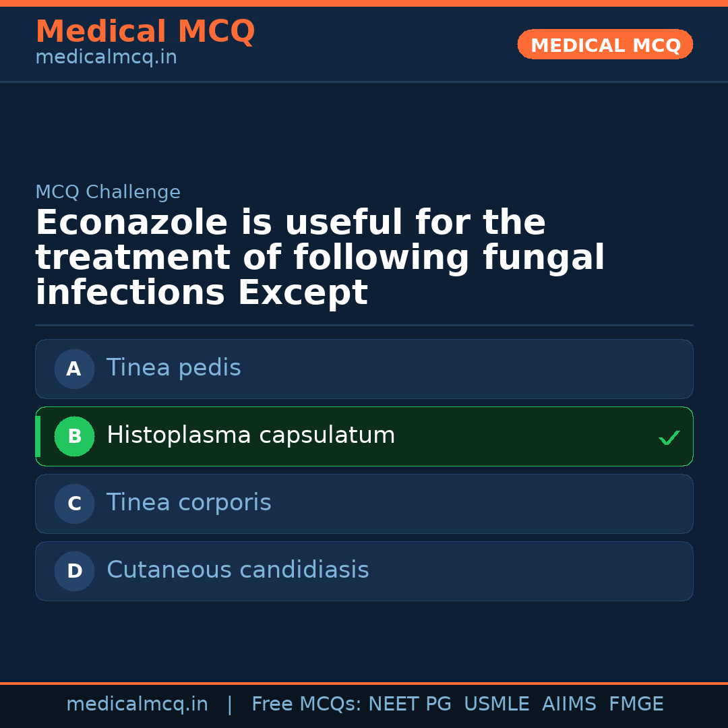Viewport: 728px width, 728px height.
Task: Select the "Tinea pedis" answer option
Action: click(x=364, y=369)
